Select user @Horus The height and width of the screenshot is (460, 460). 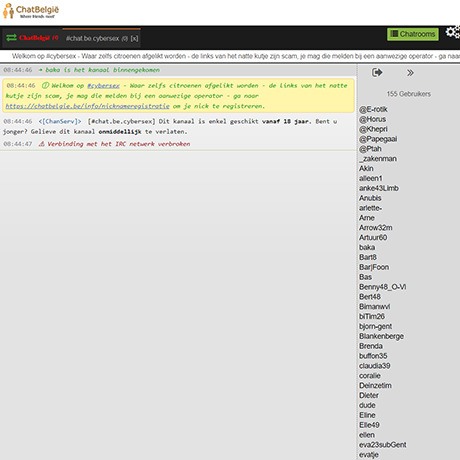[372, 119]
